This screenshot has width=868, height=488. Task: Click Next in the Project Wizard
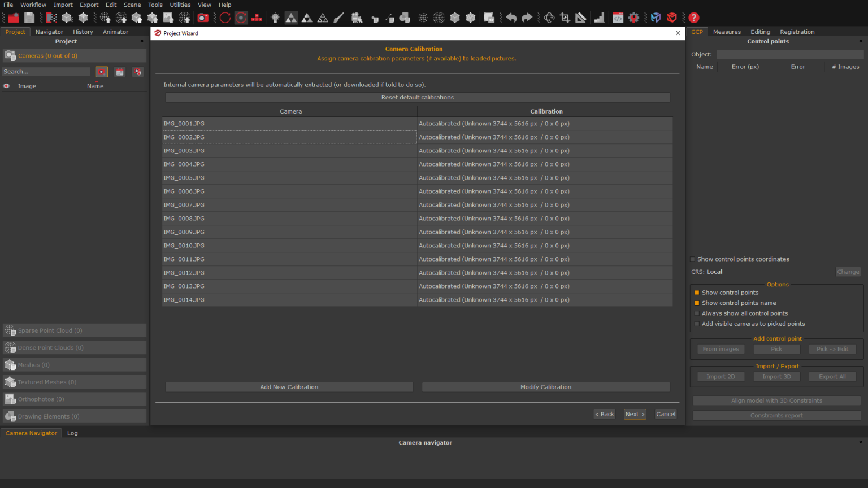635,414
